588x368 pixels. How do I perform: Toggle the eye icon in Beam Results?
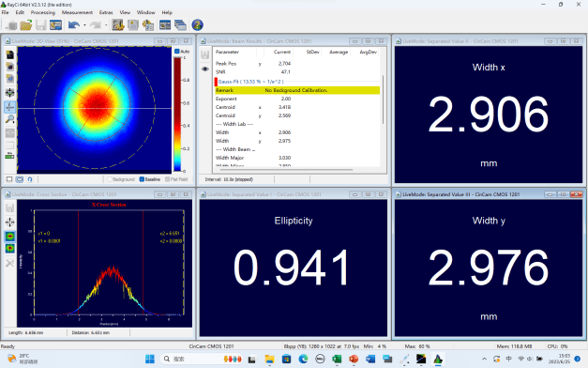tap(205, 69)
